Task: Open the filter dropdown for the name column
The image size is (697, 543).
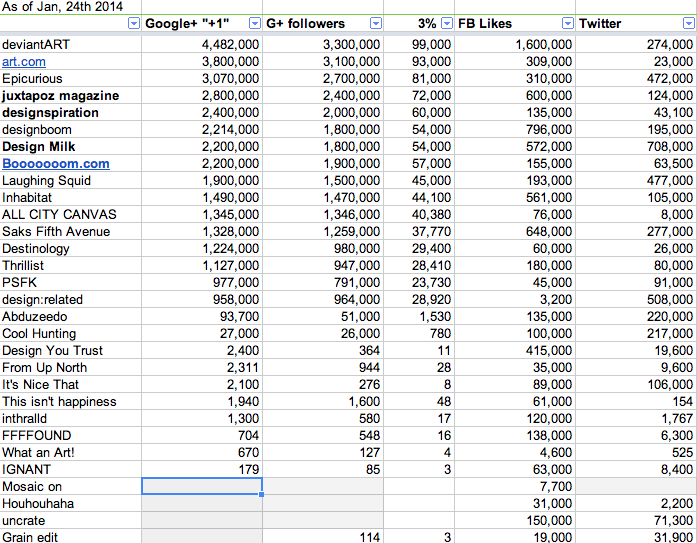Action: (x=134, y=24)
